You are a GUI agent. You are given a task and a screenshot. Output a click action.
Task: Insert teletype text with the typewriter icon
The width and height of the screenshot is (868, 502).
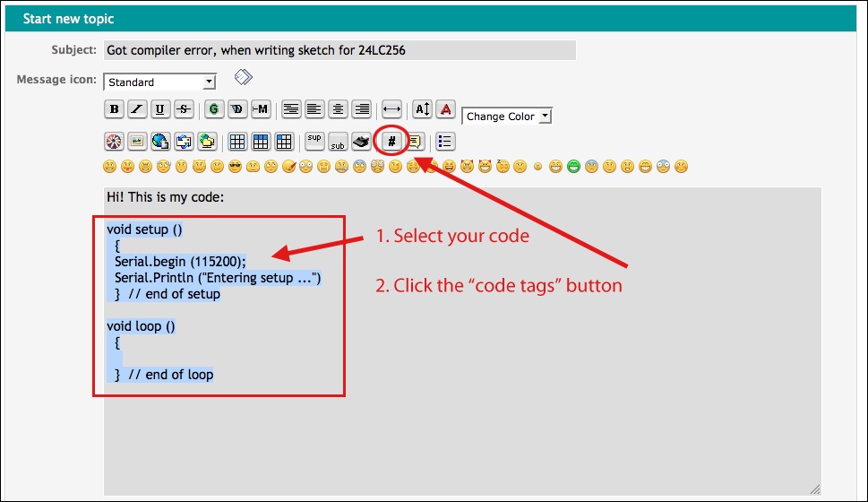pyautogui.click(x=361, y=142)
